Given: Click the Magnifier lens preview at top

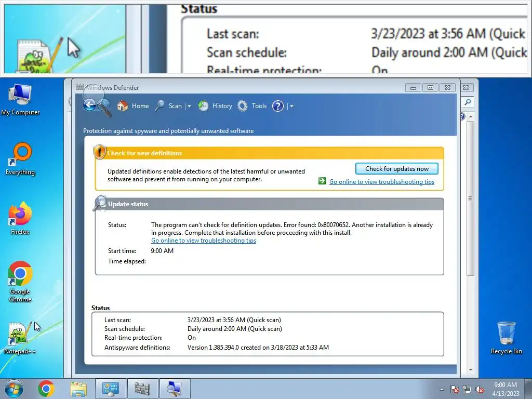Looking at the screenshot, I should click(x=266, y=37).
